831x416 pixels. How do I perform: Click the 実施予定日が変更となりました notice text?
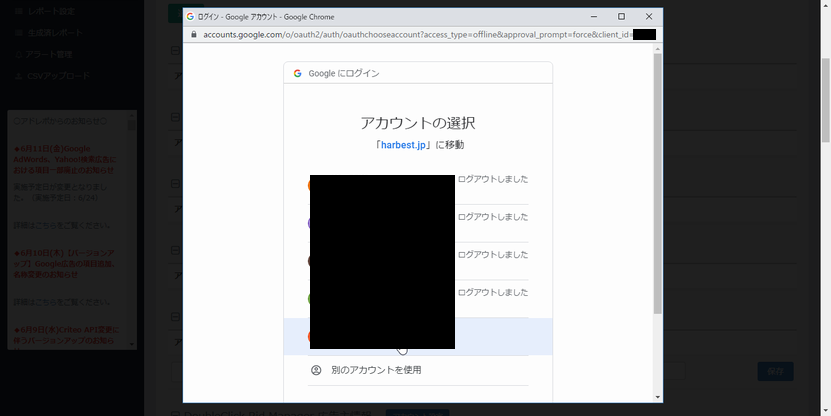pyautogui.click(x=60, y=192)
